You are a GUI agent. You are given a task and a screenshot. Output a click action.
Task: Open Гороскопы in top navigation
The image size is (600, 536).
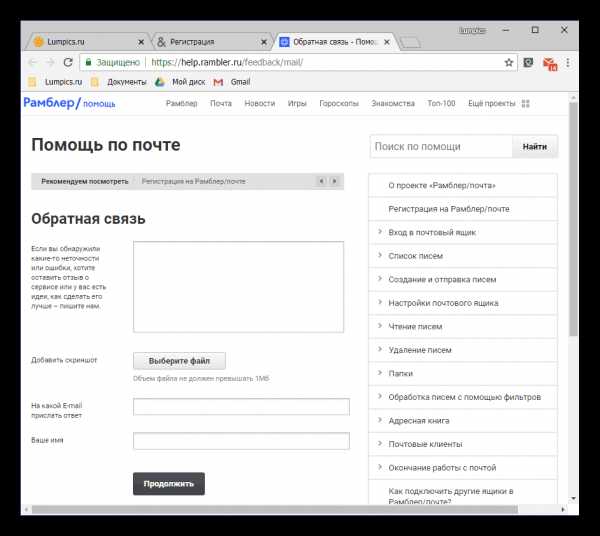pyautogui.click(x=339, y=104)
